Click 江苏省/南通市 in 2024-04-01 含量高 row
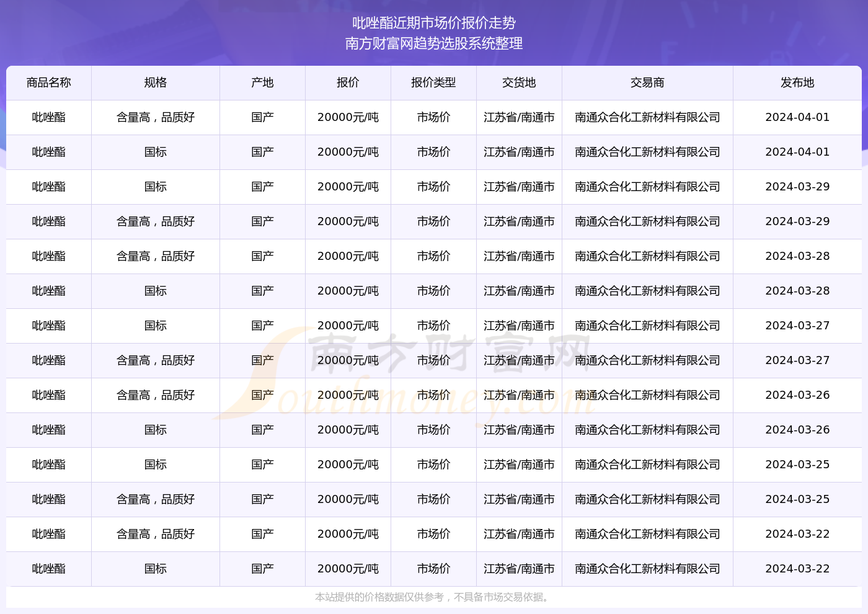868x614 pixels. pyautogui.click(x=519, y=117)
